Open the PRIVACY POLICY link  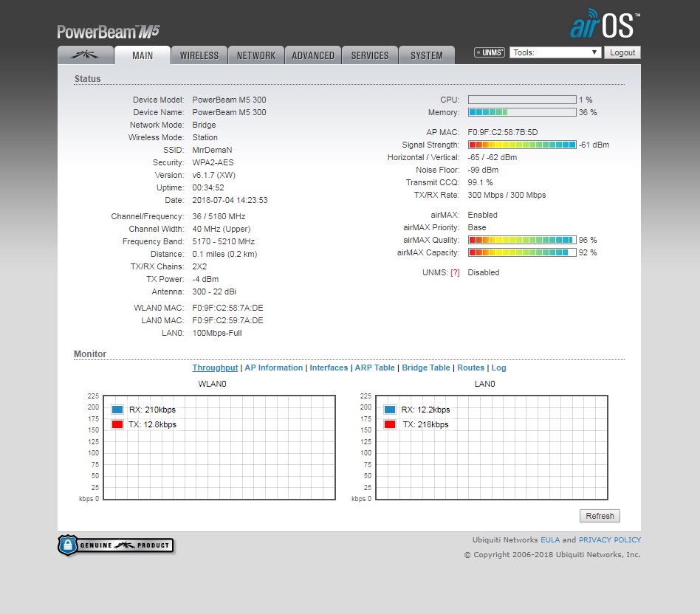(610, 540)
